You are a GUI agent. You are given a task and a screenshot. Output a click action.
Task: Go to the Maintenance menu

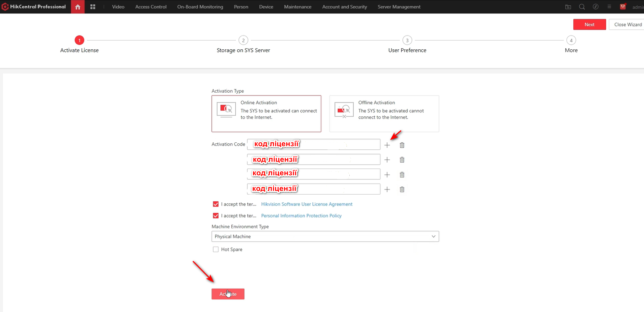coord(297,7)
